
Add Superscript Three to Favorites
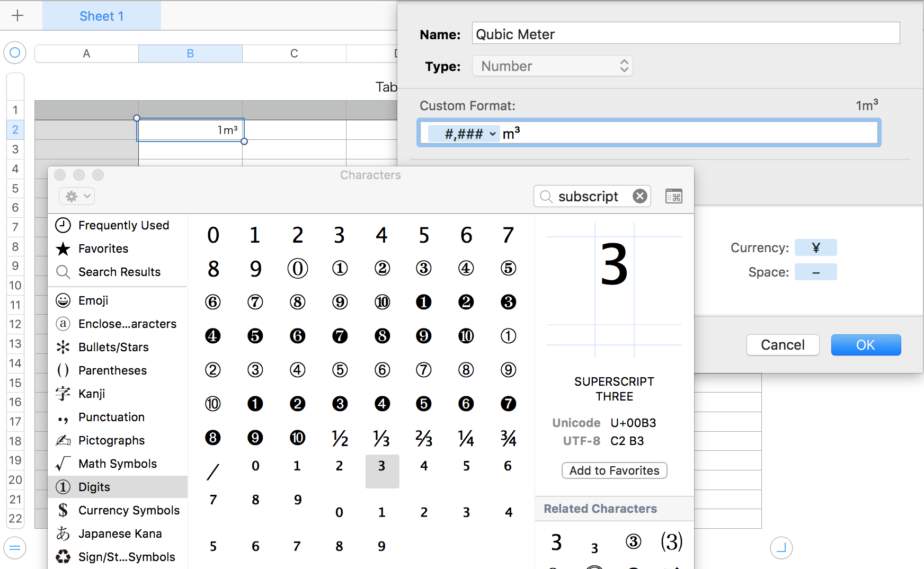(x=614, y=470)
